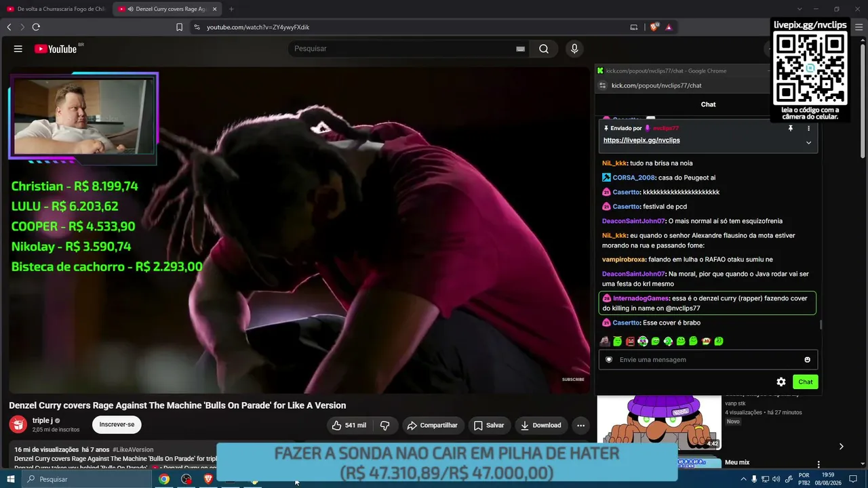Open CORSA_2008's username in chat

[x=633, y=178]
